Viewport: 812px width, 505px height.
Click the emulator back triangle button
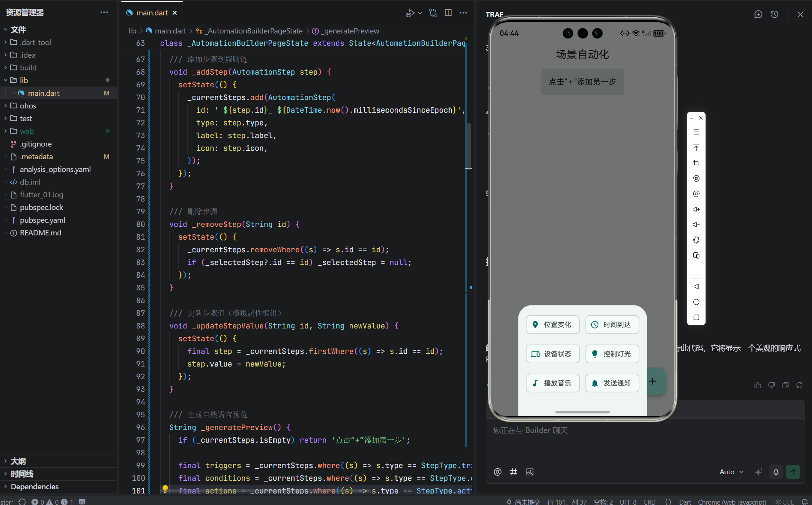696,287
